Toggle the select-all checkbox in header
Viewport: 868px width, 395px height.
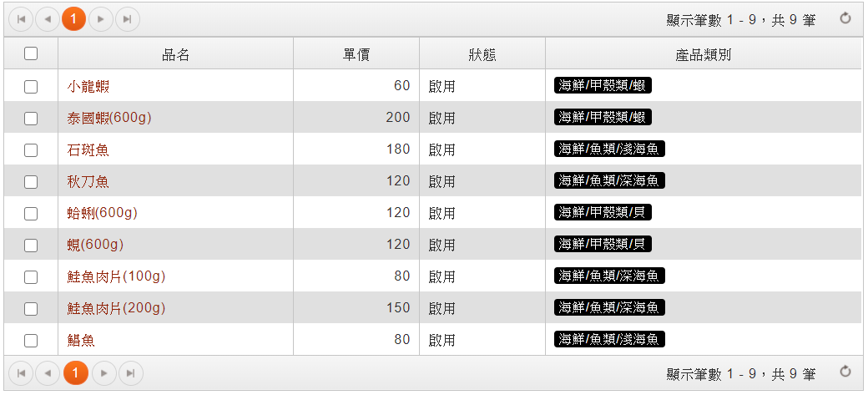31,53
